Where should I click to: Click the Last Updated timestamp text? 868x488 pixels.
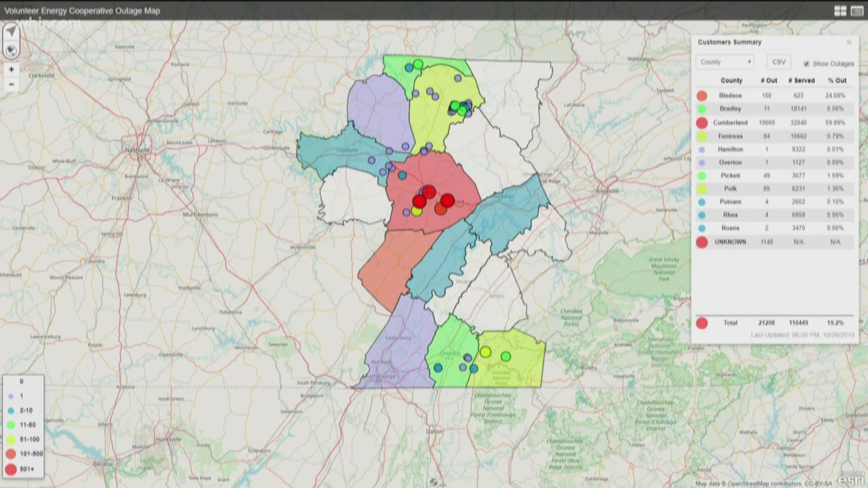click(x=802, y=335)
